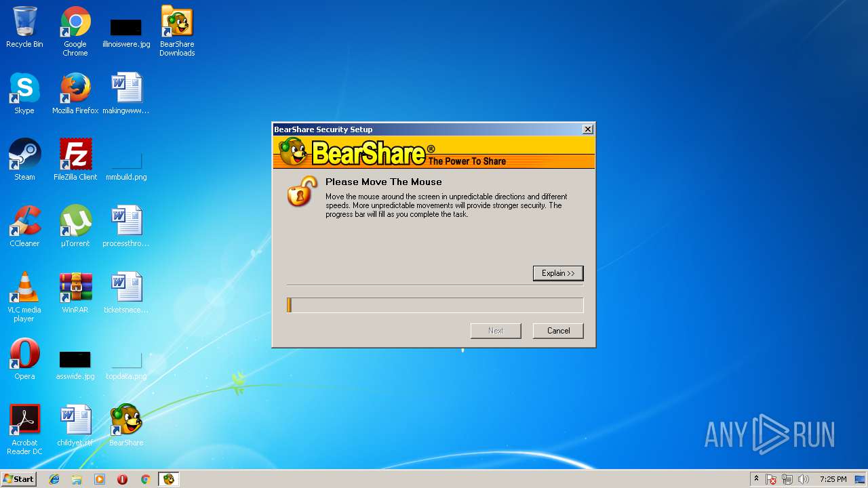Image resolution: width=868 pixels, height=488 pixels.
Task: Open the Recycle Bin desktop icon
Action: click(24, 27)
